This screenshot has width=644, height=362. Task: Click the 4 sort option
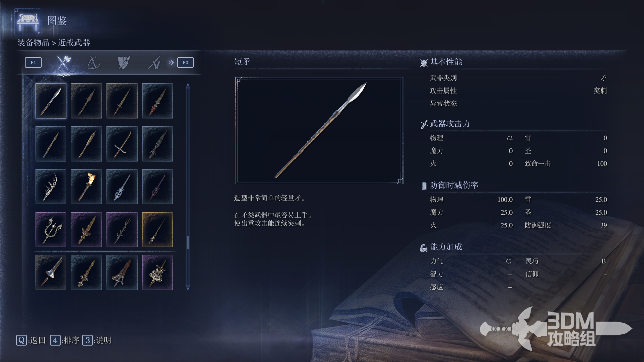click(65, 340)
